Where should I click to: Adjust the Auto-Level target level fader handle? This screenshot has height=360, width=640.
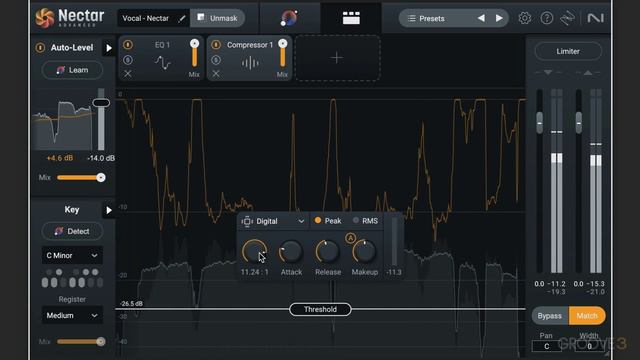coord(101,103)
